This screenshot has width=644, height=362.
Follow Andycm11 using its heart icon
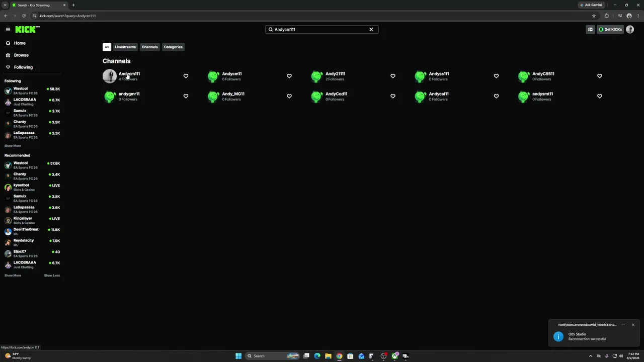pos(289,76)
